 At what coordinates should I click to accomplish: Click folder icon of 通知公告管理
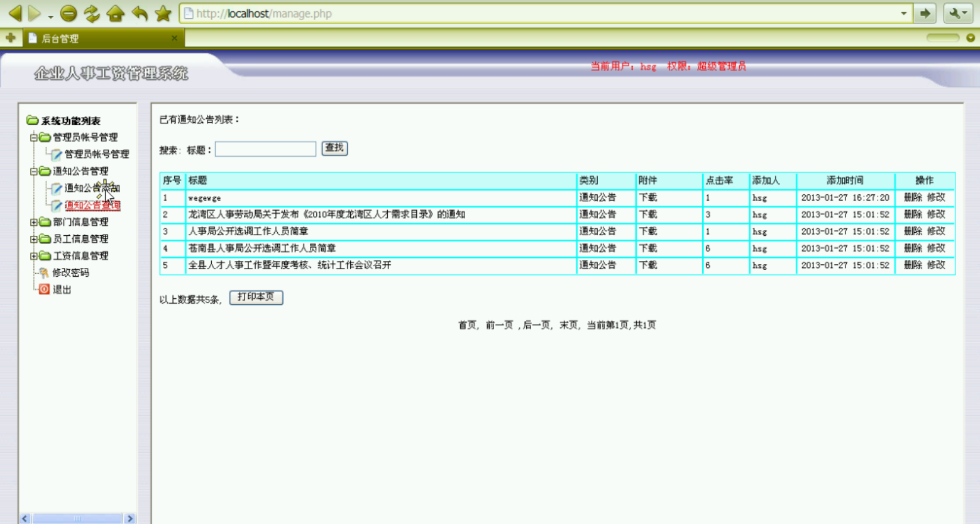(x=45, y=171)
